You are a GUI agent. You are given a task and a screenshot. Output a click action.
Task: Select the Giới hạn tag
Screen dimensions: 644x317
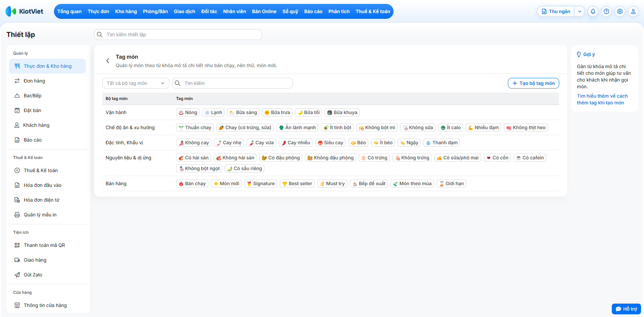[451, 183]
